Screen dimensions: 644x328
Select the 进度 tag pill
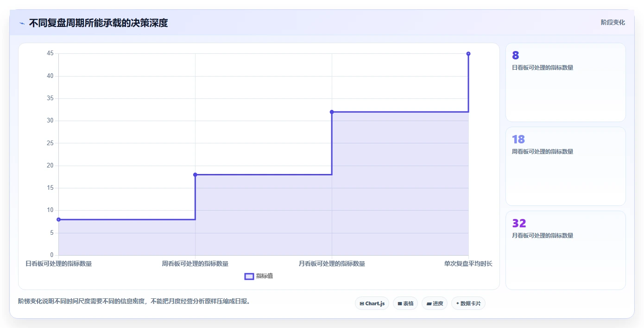click(435, 303)
